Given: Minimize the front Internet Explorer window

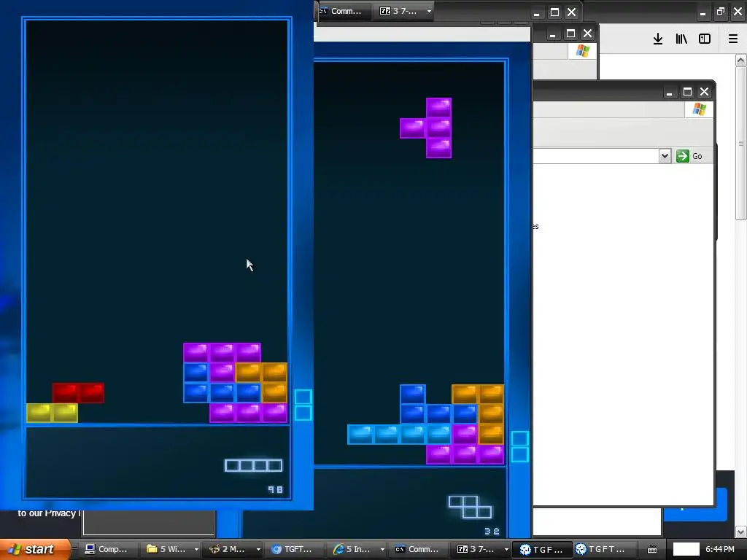Looking at the screenshot, I should pos(670,92).
